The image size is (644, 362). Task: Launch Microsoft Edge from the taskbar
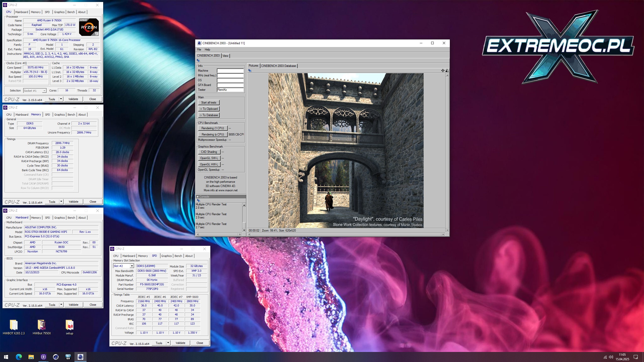click(x=19, y=357)
